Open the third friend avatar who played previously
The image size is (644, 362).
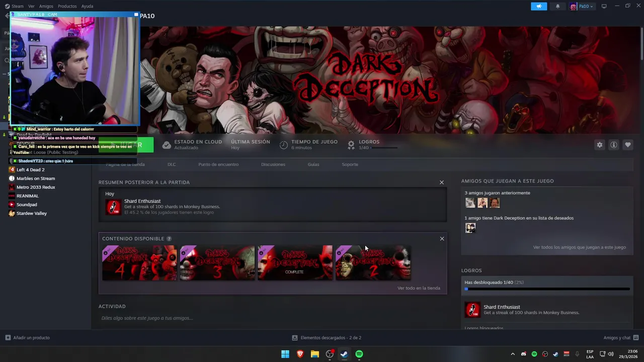[495, 203]
